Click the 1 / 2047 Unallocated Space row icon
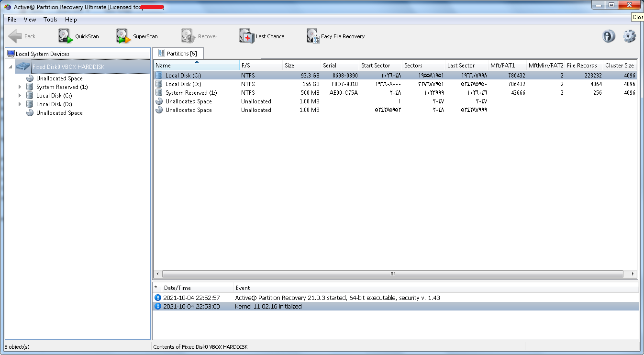Viewport: 644px width, 355px height. [159, 101]
